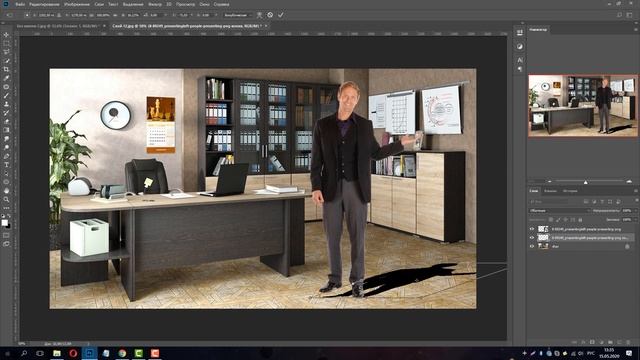
Task: Filter layers by type layer icon
Action: click(x=602, y=202)
